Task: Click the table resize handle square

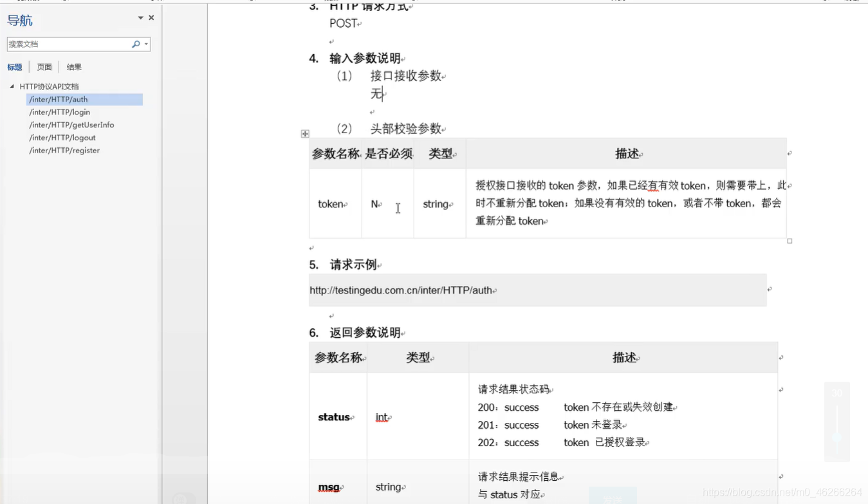Action: 790,241
